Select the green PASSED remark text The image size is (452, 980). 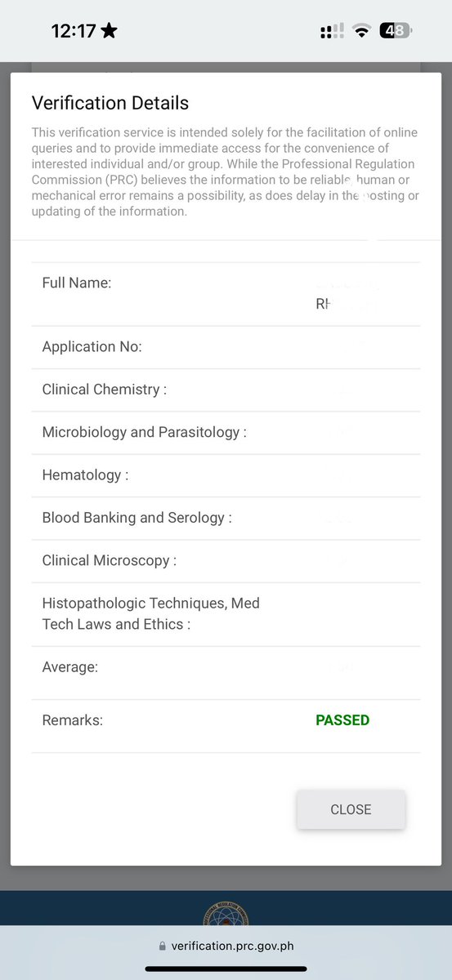[x=342, y=720]
